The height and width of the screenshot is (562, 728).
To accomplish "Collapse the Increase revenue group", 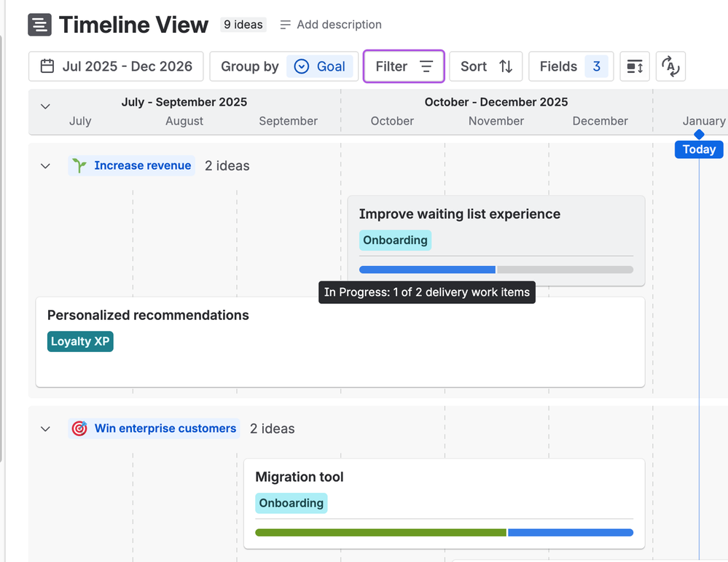I will click(45, 166).
